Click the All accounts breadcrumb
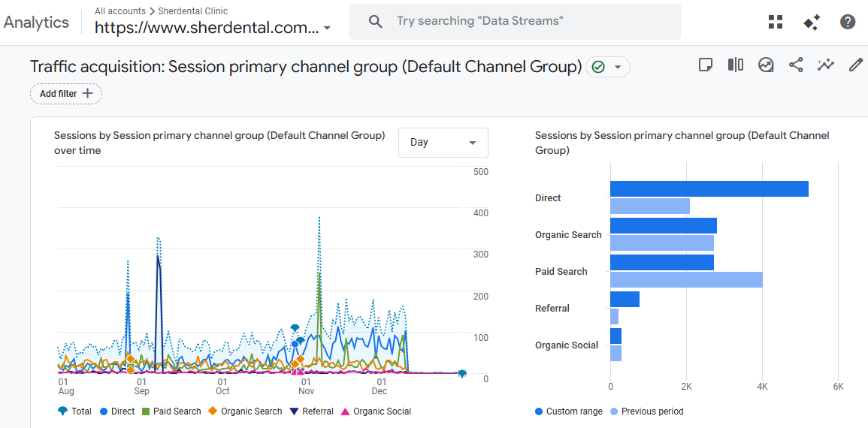Viewport: 868px width, 428px height. (x=120, y=11)
